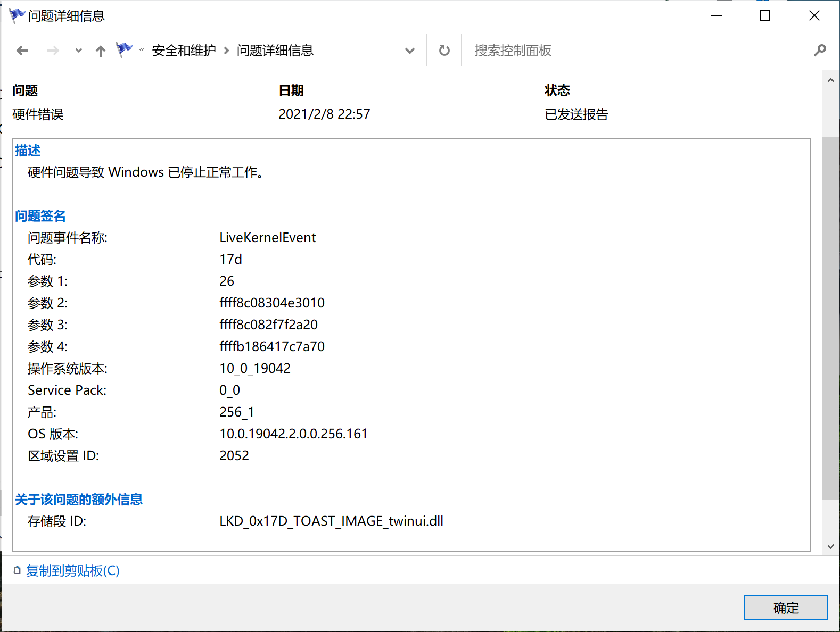Click the vertical scrollbar thumb
840x632 pixels.
(830, 318)
